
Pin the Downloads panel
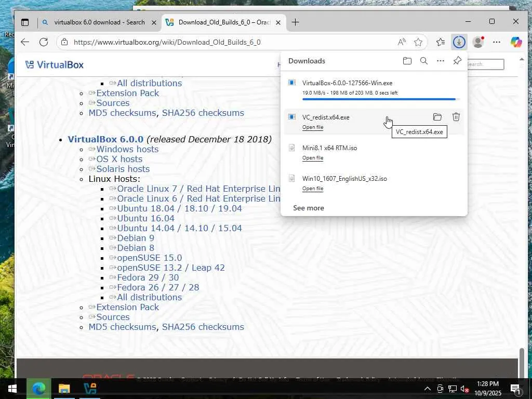point(457,61)
